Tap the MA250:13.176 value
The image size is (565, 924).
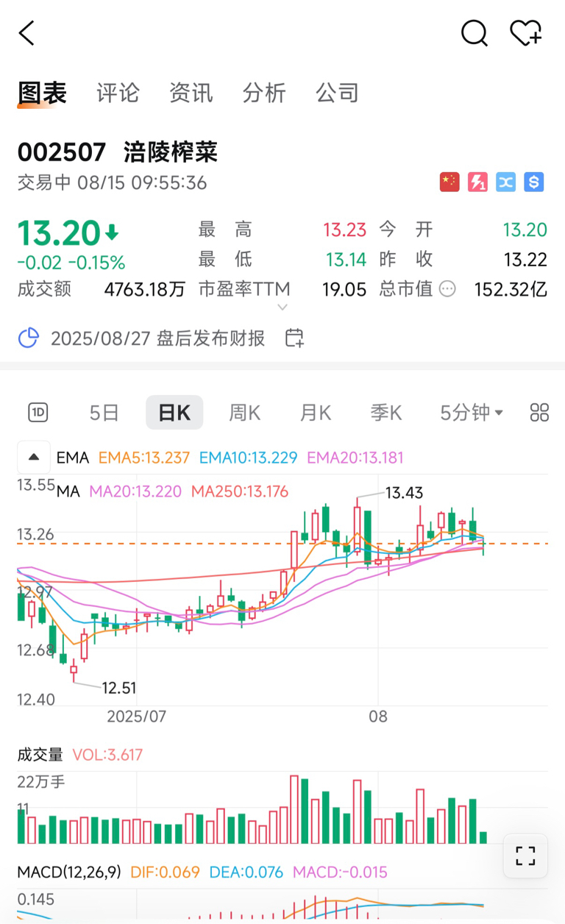coord(240,491)
